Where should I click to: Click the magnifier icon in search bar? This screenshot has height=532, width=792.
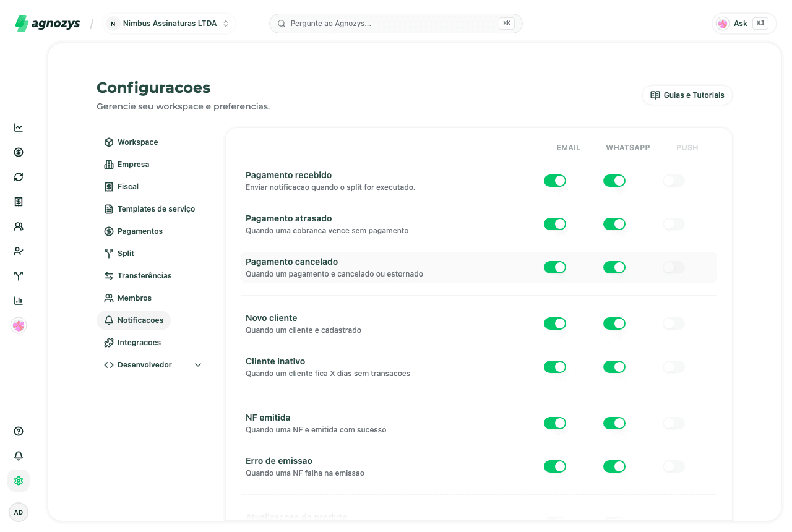[x=282, y=24]
